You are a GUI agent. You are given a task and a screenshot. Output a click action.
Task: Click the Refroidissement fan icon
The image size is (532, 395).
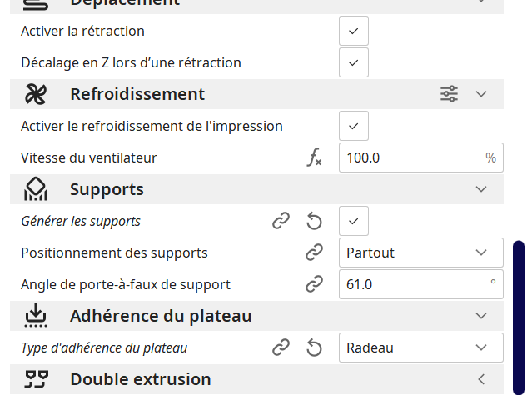(36, 94)
